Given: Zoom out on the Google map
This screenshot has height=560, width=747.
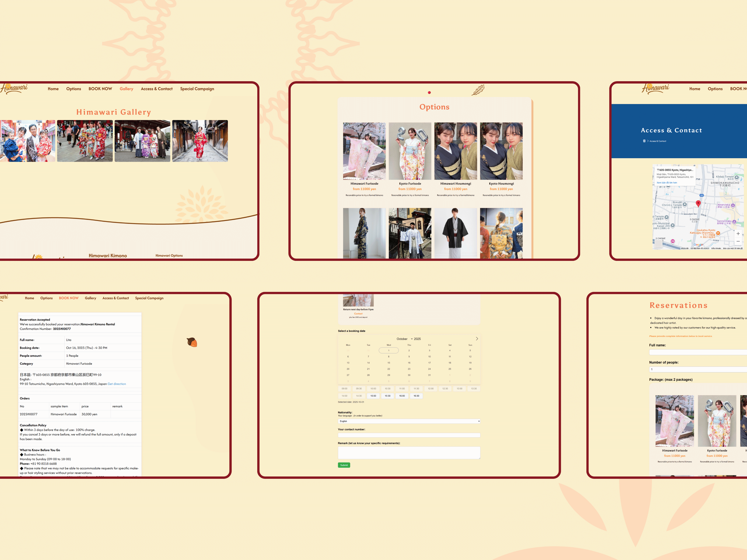Looking at the screenshot, I should pos(738,241).
